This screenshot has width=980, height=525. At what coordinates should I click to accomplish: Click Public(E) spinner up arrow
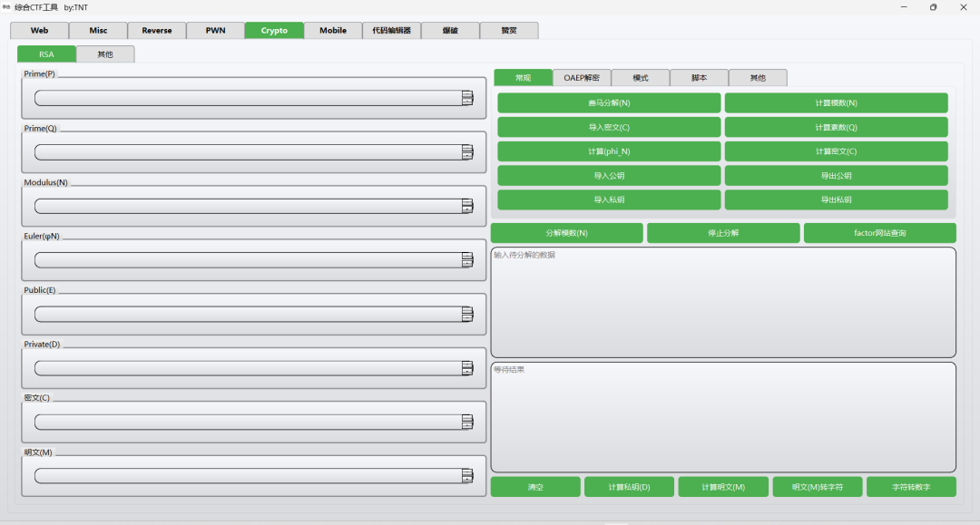pyautogui.click(x=467, y=310)
